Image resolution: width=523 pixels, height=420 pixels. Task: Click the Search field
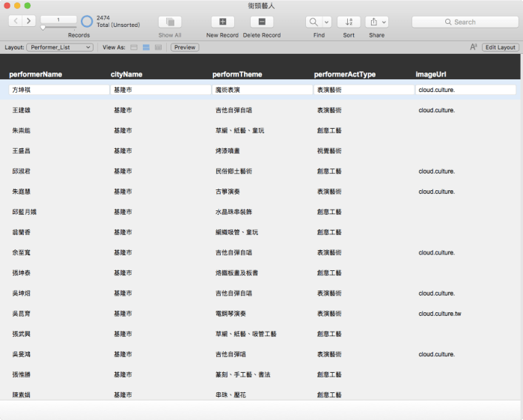(x=465, y=22)
